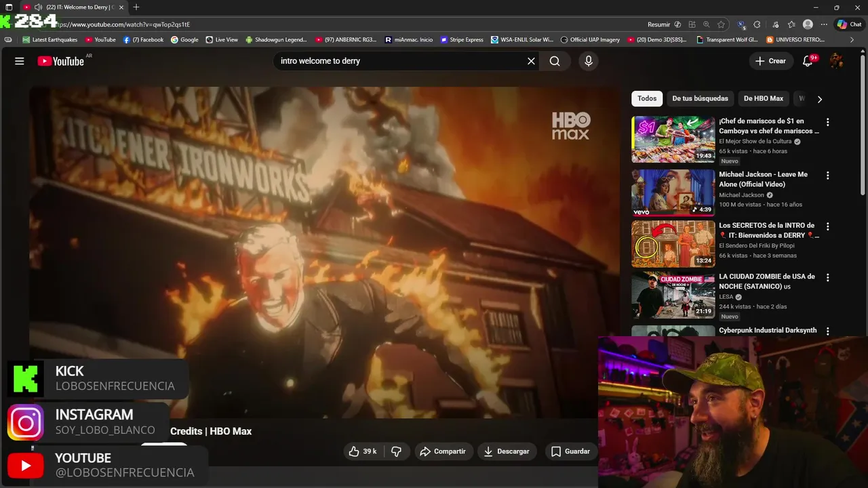Open the 'Live View' bookmark
Screen dimensions: 868x488
click(222, 40)
